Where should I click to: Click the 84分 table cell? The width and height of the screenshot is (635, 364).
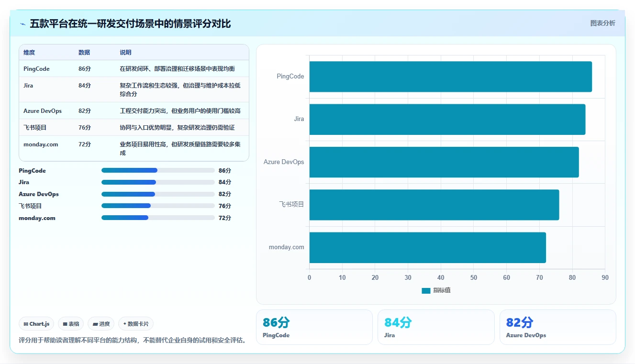click(85, 86)
